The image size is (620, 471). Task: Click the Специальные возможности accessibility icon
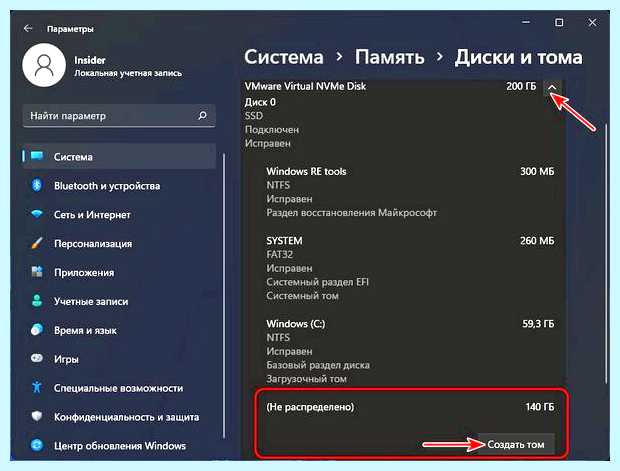tap(37, 387)
